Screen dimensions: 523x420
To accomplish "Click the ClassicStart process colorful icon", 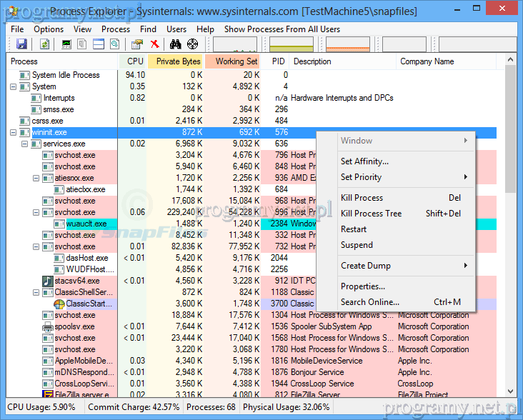I will [59, 304].
